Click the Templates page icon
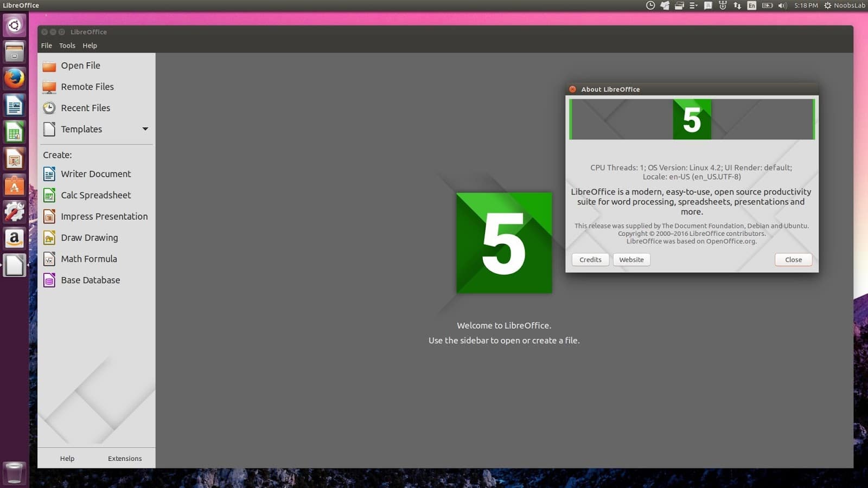The width and height of the screenshot is (868, 488). click(49, 129)
